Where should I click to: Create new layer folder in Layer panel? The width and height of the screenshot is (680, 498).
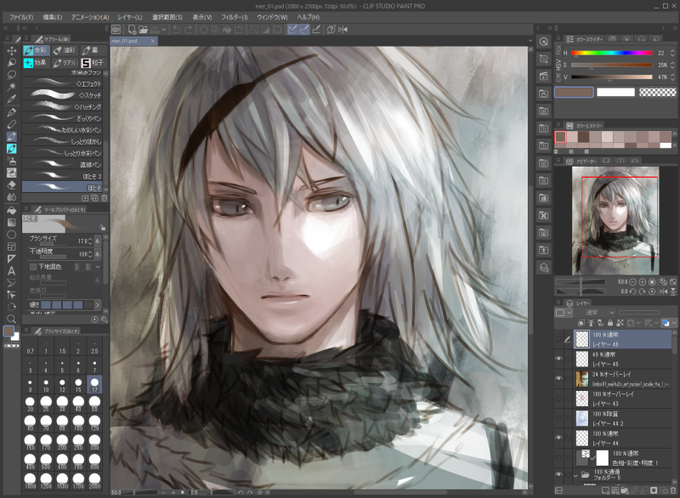(x=625, y=491)
